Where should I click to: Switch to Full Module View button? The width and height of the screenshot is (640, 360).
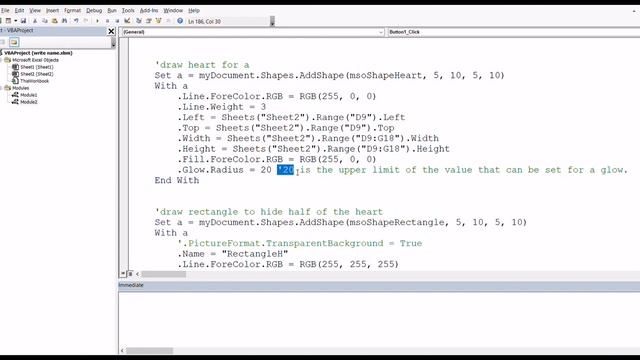[x=130, y=274]
